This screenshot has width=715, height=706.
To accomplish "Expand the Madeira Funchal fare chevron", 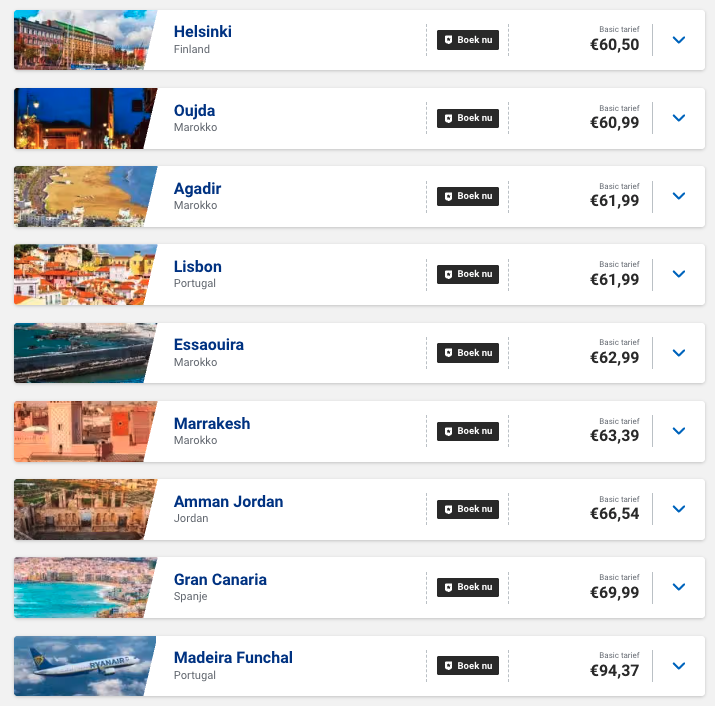I will point(679,666).
